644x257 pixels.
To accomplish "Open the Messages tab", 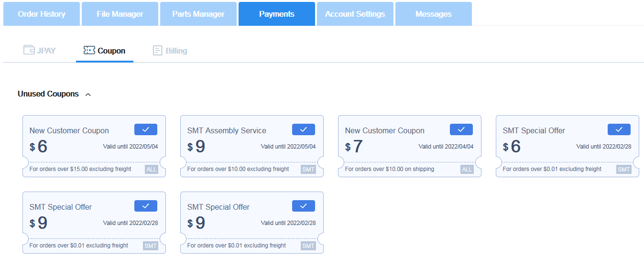I will coord(433,14).
